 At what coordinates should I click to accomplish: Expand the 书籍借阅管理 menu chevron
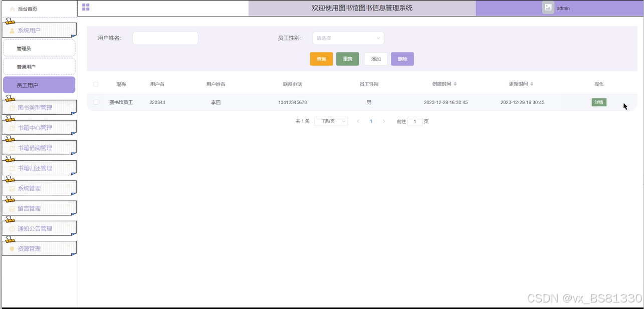pos(69,146)
